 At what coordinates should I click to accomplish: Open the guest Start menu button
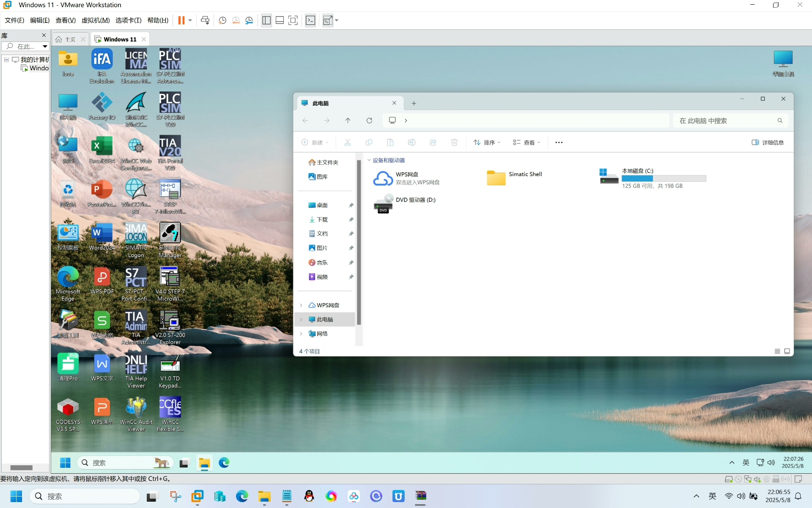point(65,463)
